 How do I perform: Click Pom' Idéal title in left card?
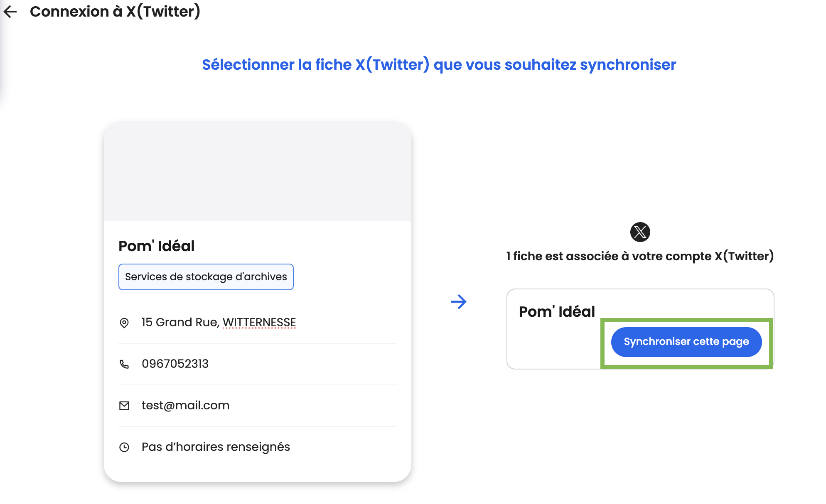157,246
